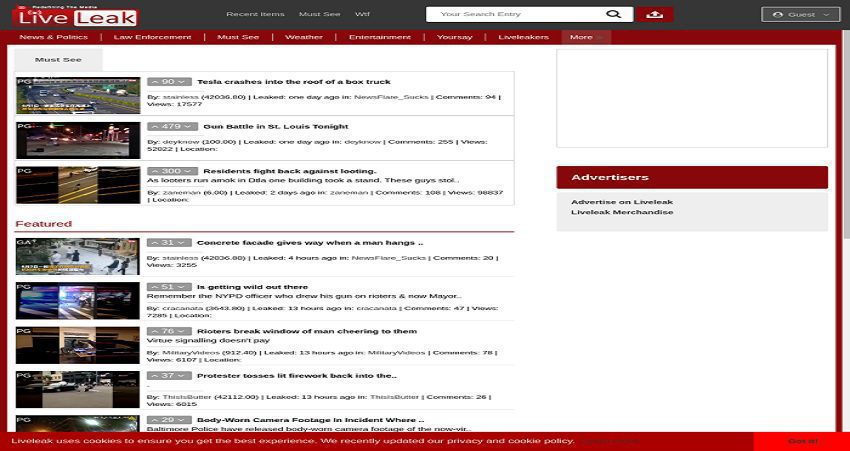850x451 pixels.
Task: Downvote Body-Worn Camera Footage video
Action: coord(183,420)
